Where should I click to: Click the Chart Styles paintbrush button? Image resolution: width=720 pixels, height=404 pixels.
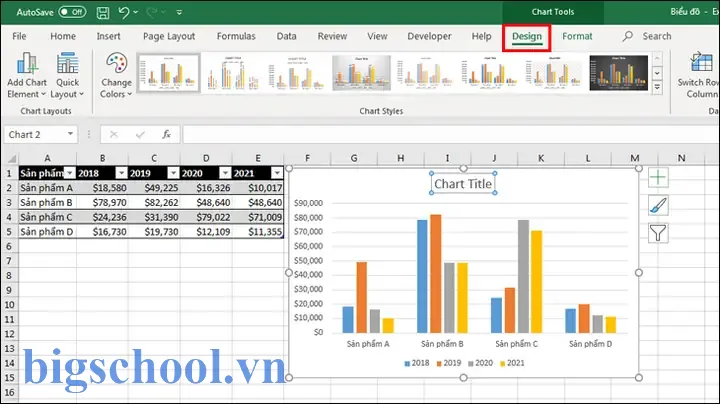[x=658, y=205]
